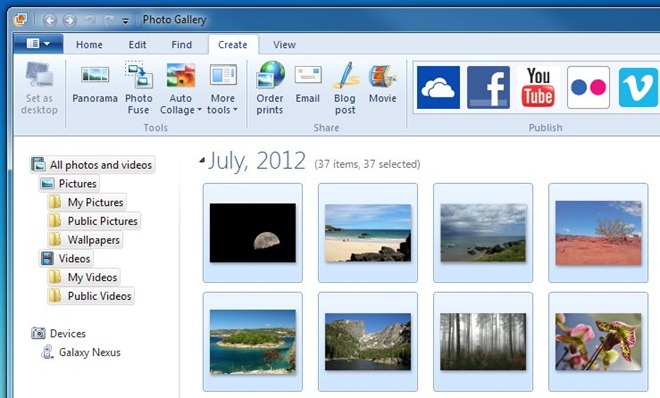Select the Photo Fuse tool

pyautogui.click(x=138, y=88)
